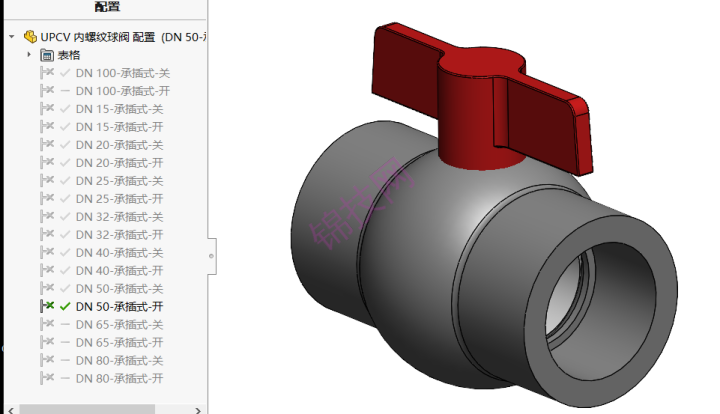Select configuration DN 80-承插式-开
This screenshot has width=720, height=414.
(x=119, y=378)
